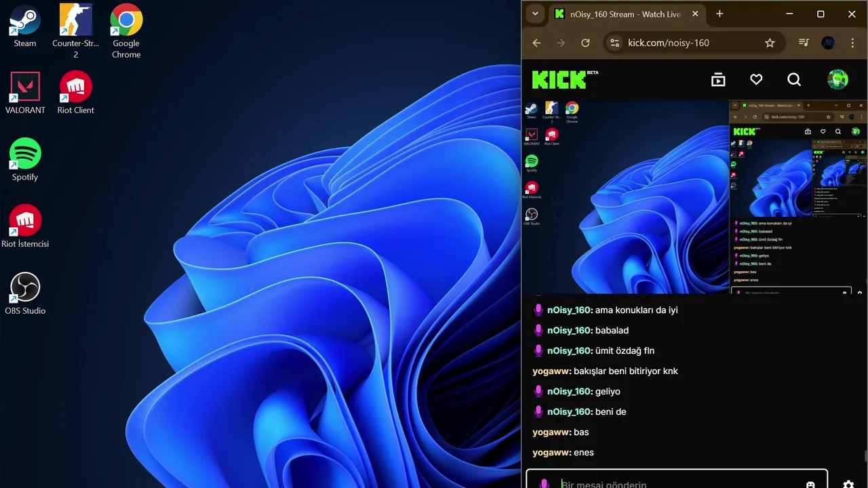This screenshot has width=868, height=488.
Task: Click the kick.com/noisy-160 address bar
Action: (694, 43)
